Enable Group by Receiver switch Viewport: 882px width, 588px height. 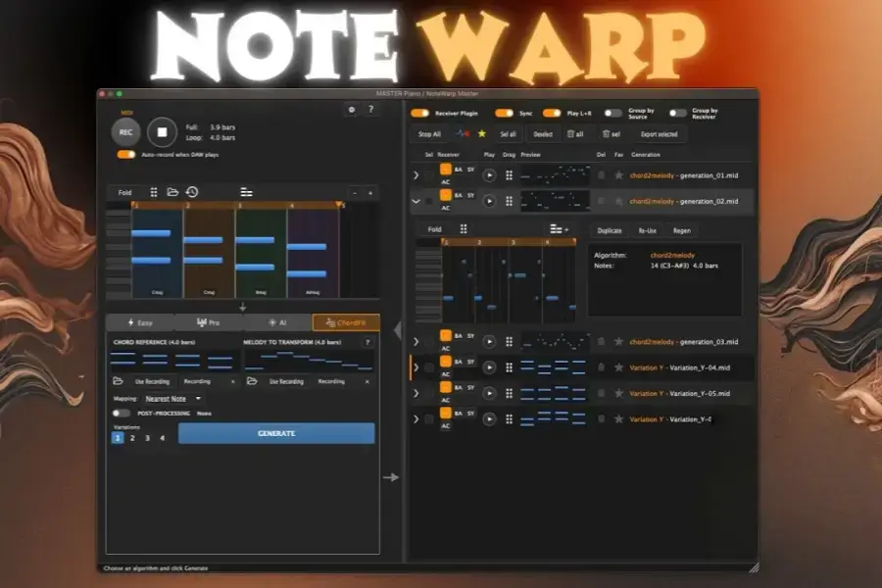(x=678, y=113)
